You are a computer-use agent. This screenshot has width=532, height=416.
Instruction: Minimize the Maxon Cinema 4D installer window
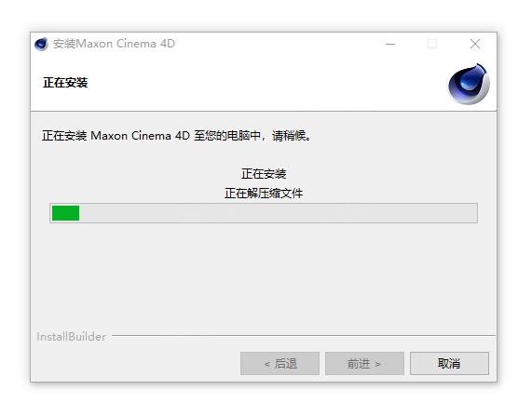tap(390, 44)
